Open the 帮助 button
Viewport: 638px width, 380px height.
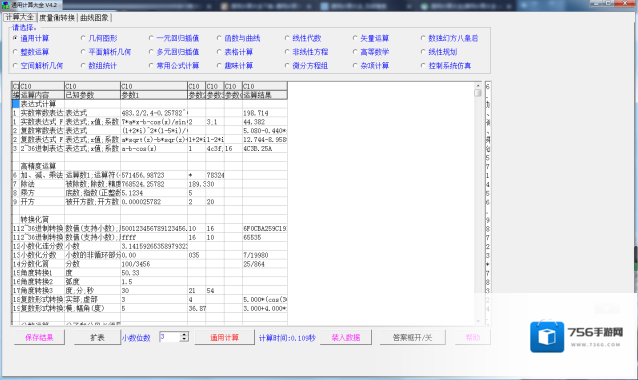[472, 337]
